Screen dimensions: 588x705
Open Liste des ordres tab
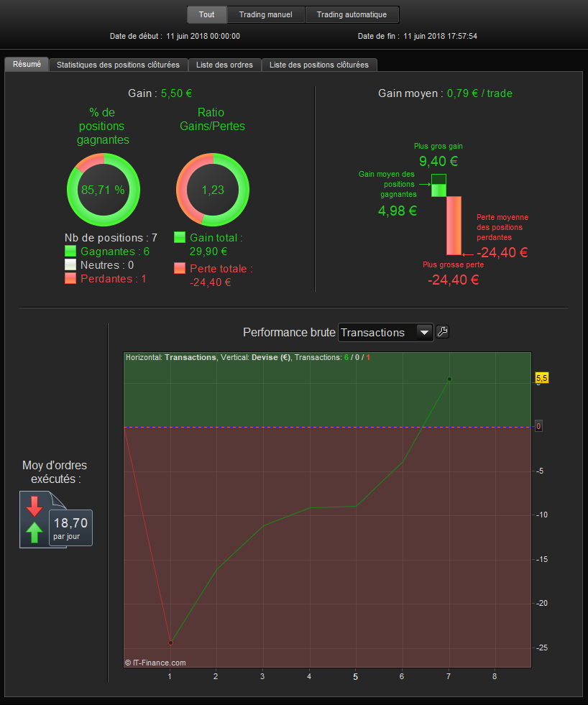224,65
